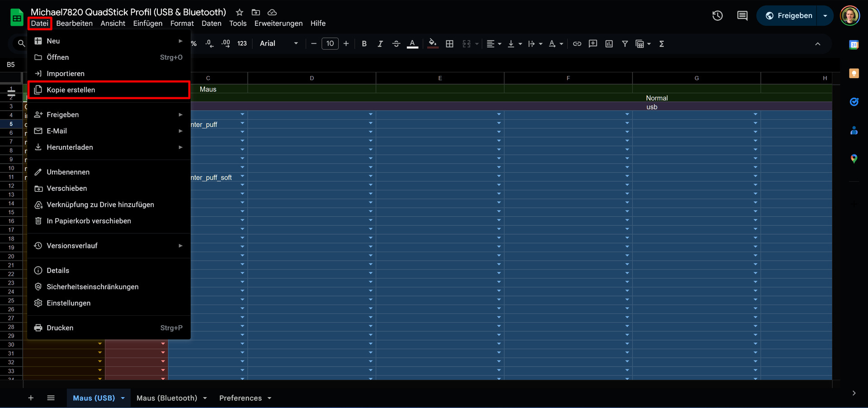Click the font size input field
The width and height of the screenshot is (868, 408).
pyautogui.click(x=330, y=44)
